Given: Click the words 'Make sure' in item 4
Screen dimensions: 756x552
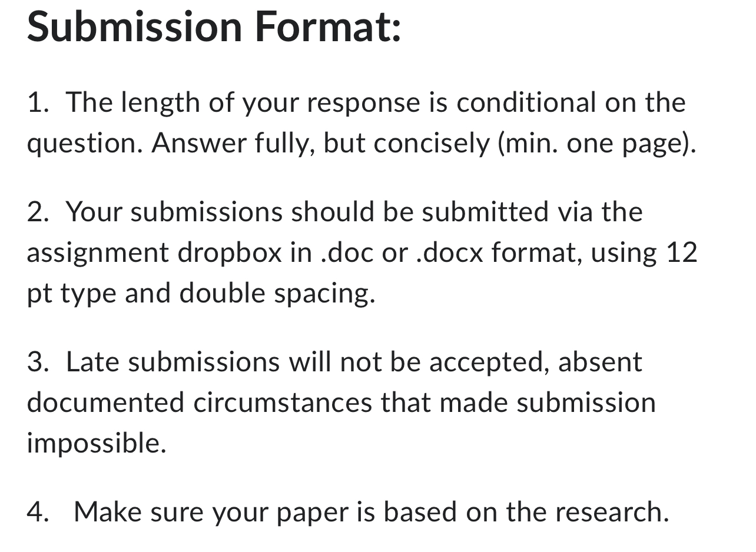Looking at the screenshot, I should tap(138, 511).
